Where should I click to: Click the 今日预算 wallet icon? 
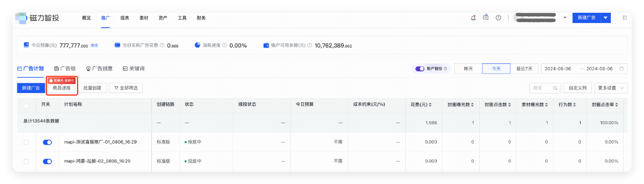[26, 45]
